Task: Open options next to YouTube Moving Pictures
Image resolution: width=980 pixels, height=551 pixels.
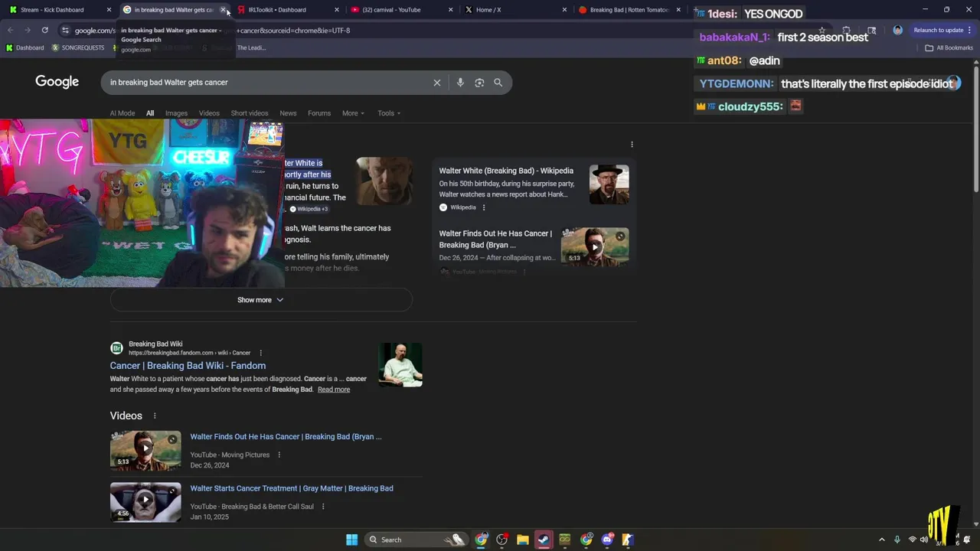Action: (279, 455)
